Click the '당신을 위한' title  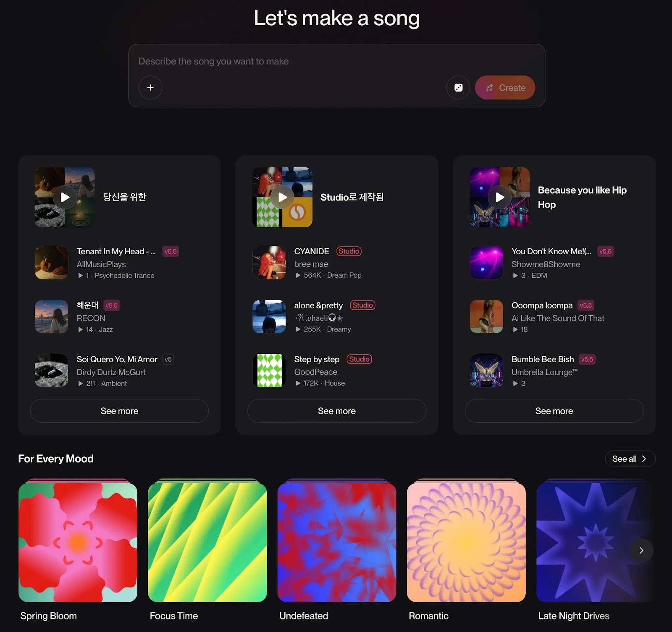click(125, 197)
